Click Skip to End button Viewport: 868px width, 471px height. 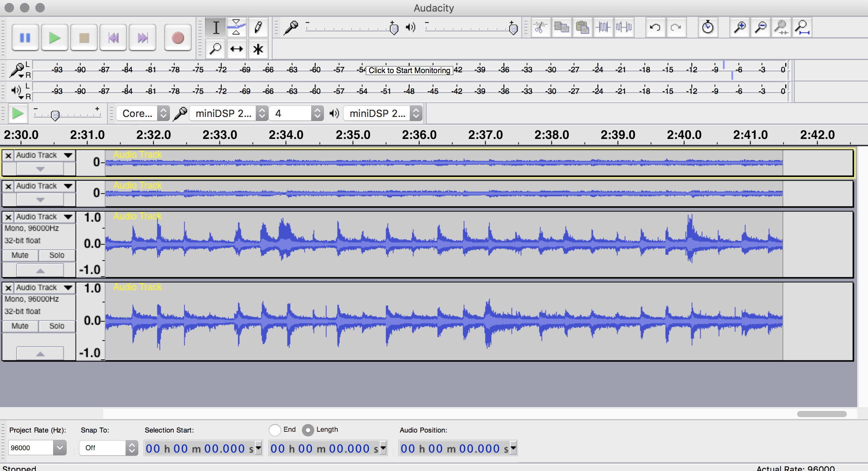coord(142,38)
